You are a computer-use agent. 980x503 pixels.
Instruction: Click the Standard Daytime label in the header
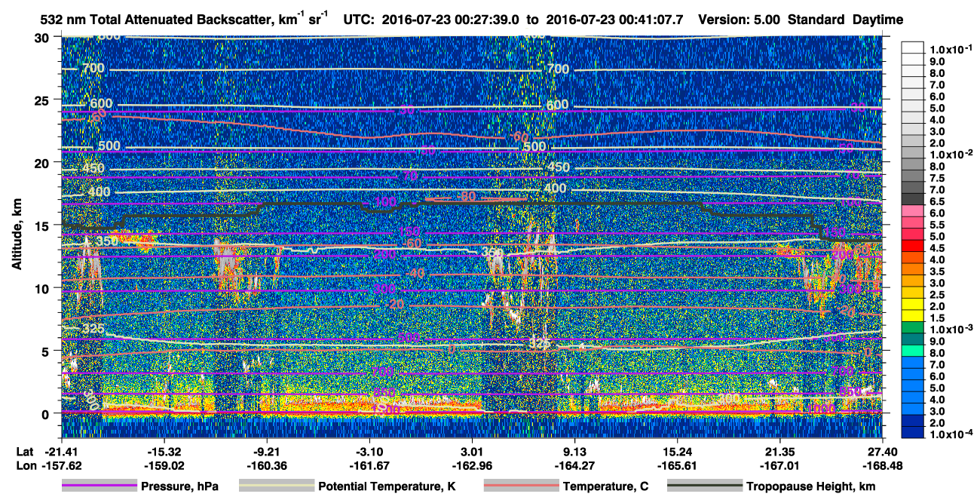pos(846,20)
